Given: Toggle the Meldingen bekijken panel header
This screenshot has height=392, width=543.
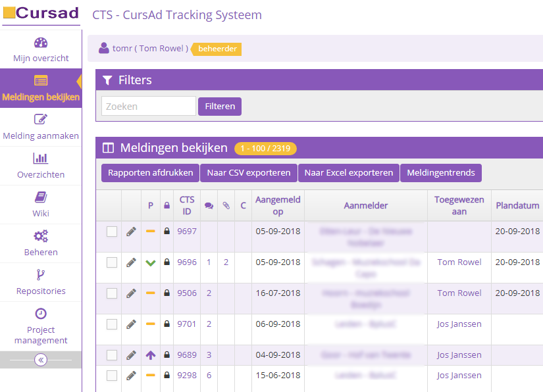Looking at the screenshot, I should pyautogui.click(x=174, y=148).
